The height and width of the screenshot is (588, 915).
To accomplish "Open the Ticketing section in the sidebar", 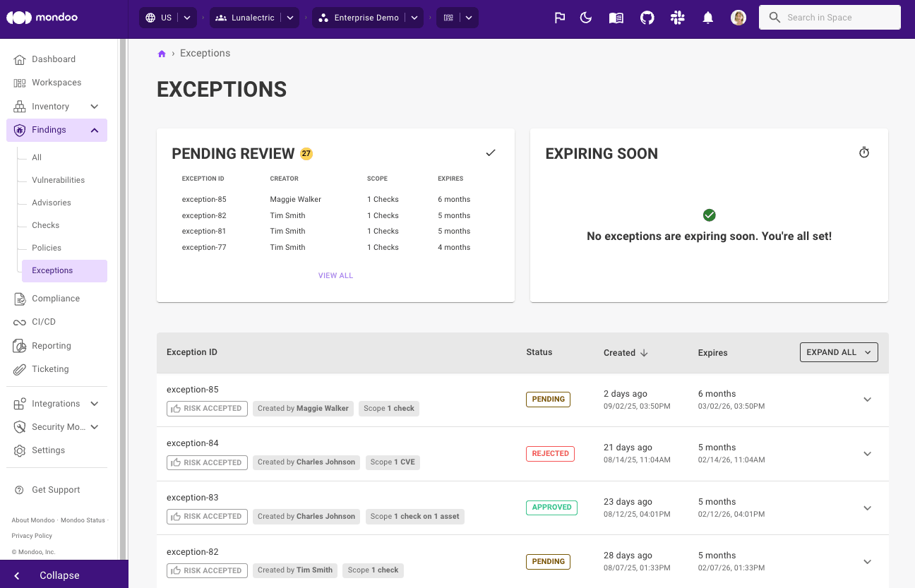I will [x=49, y=368].
